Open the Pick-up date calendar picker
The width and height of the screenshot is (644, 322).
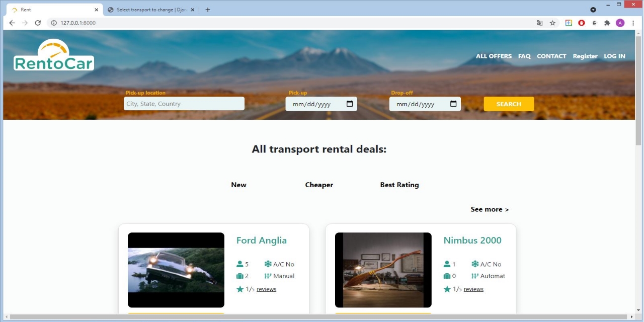pos(350,104)
